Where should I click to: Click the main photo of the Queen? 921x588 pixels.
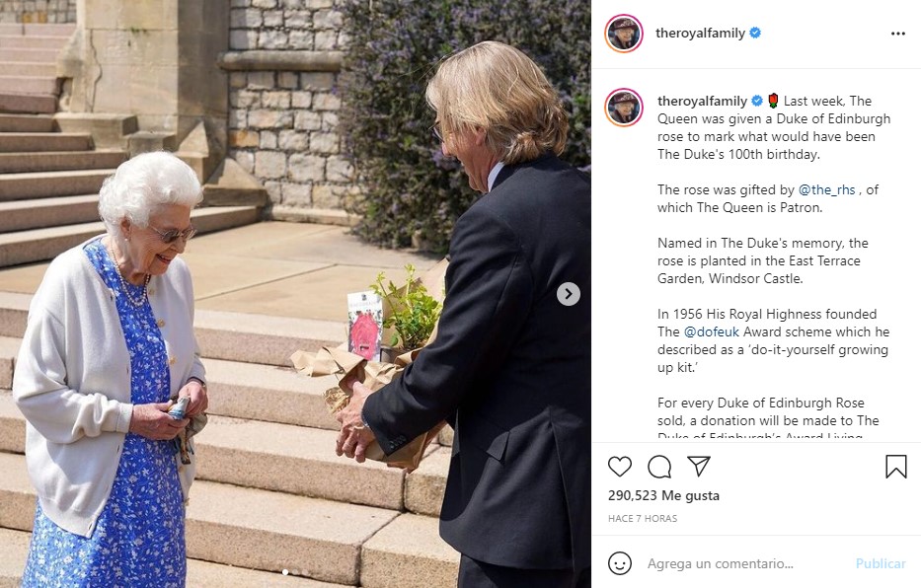295,294
